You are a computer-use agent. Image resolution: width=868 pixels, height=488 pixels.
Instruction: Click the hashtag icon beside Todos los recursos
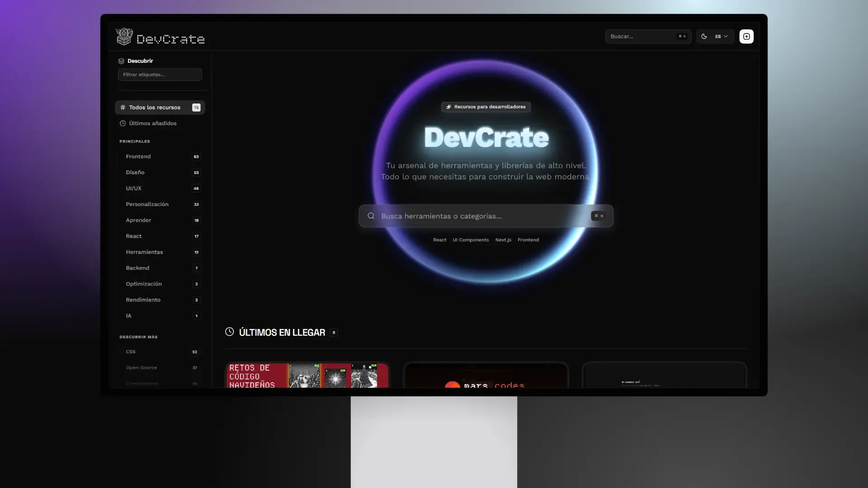coord(123,108)
